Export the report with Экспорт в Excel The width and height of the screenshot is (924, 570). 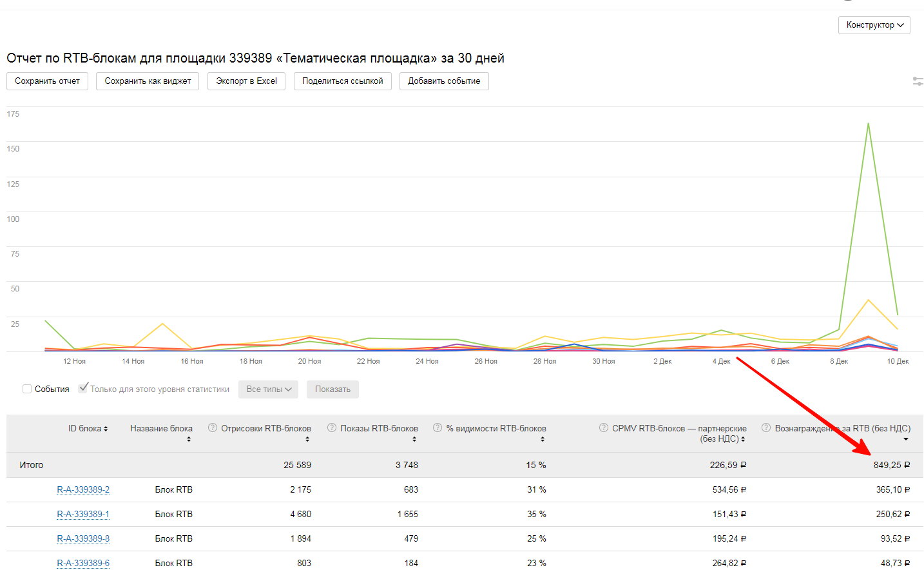[246, 81]
